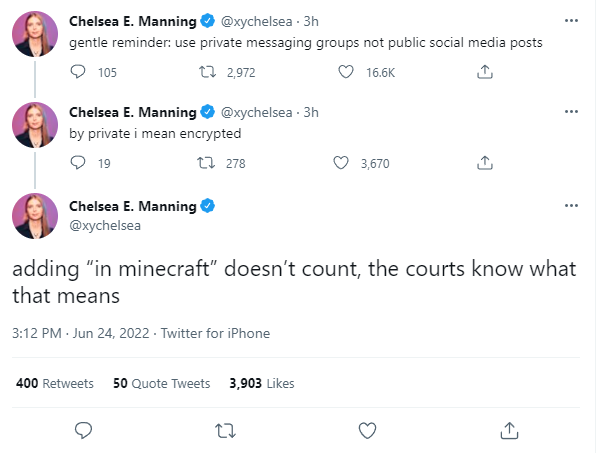Share the gentle reminder tweet
Screen dimensions: 611x453
484,72
